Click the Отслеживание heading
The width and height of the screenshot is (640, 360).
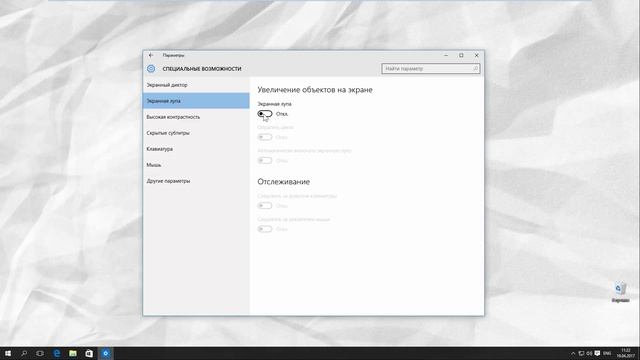[x=283, y=182]
